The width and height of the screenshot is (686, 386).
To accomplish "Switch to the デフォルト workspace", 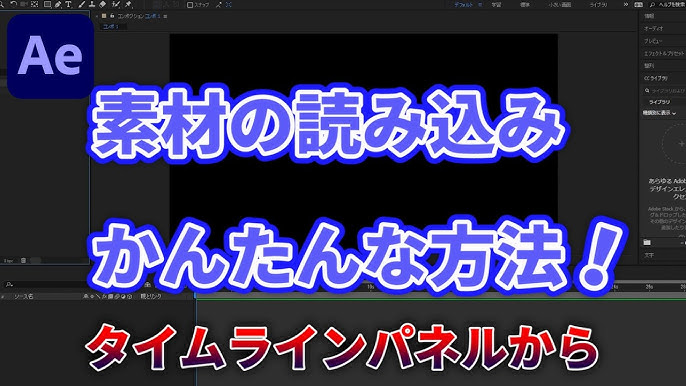I will tap(464, 4).
